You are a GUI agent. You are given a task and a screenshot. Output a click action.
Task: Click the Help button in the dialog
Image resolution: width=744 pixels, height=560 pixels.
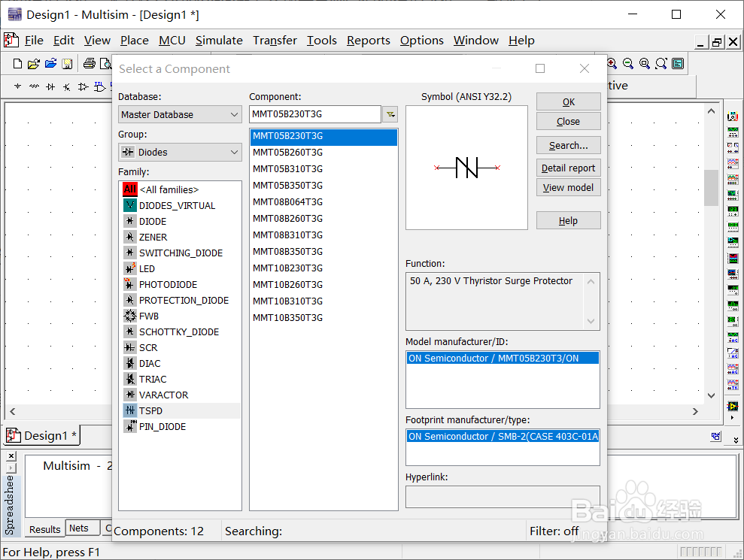coord(569,220)
